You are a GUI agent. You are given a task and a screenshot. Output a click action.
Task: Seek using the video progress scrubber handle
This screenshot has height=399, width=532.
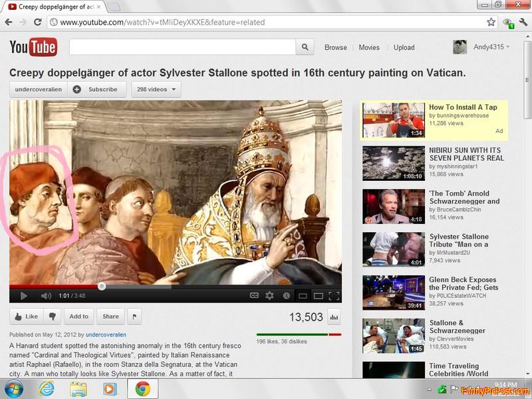(102, 287)
